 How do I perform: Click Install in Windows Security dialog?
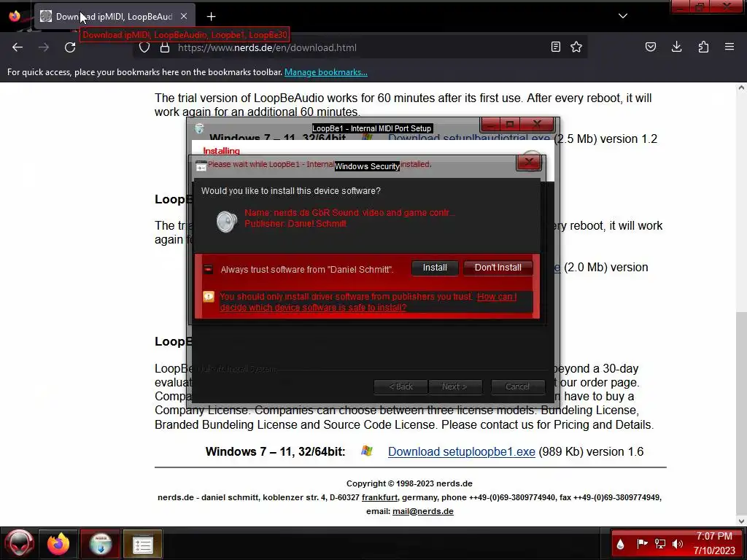pyautogui.click(x=435, y=268)
